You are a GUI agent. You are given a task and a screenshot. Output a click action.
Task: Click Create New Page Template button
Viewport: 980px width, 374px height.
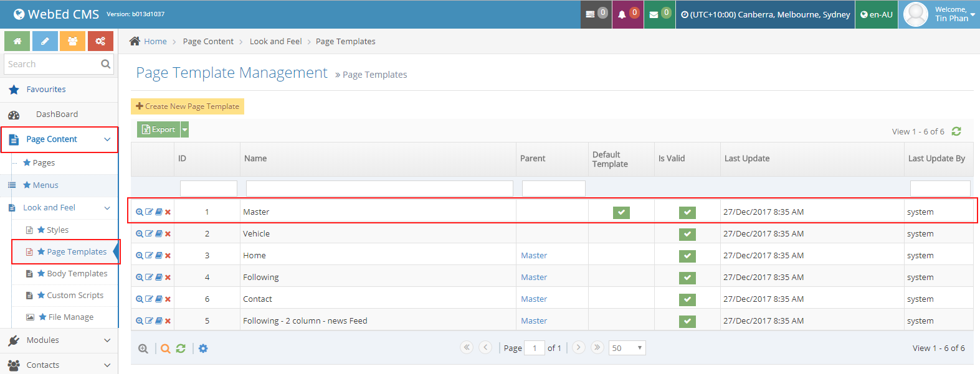(x=188, y=106)
